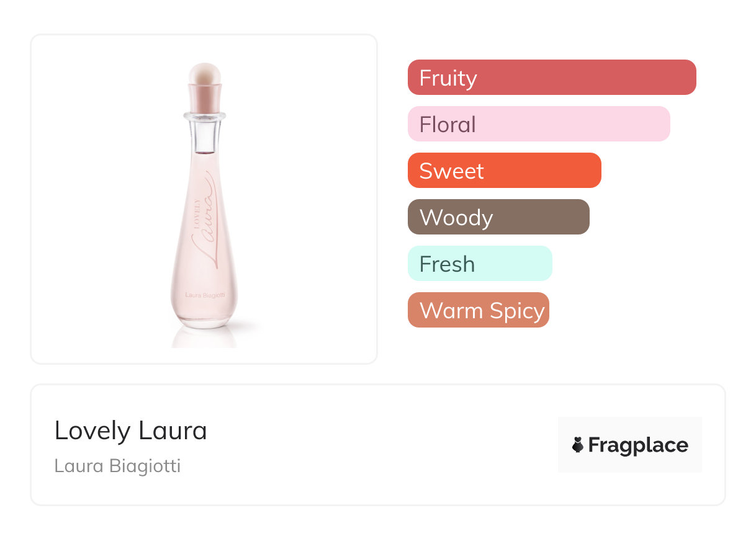The image size is (756, 536).
Task: Click the perfume bottle's round pink cap
Action: click(205, 74)
